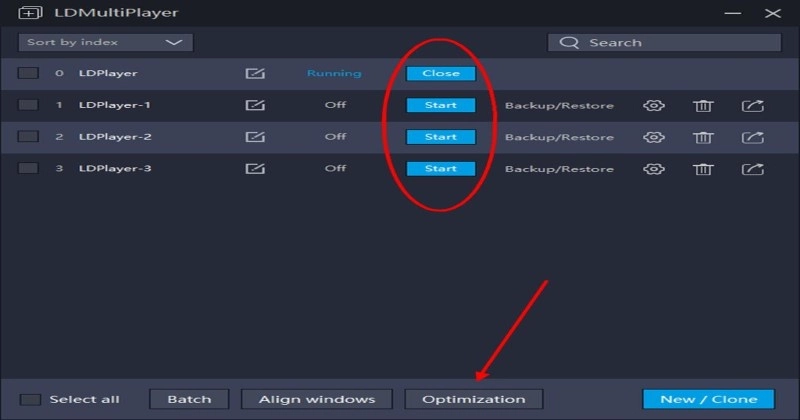Open settings gear for LDPlayer-2
This screenshot has height=420, width=800.
654,137
